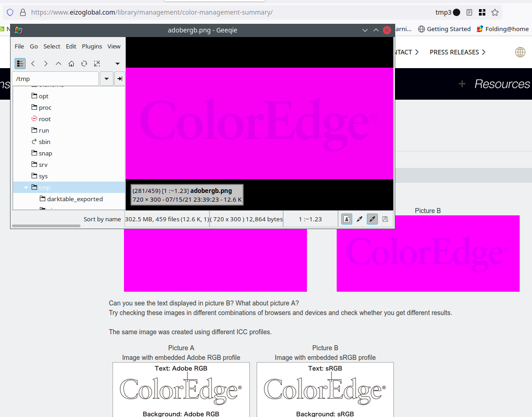This screenshot has height=417, width=532.
Task: Click the sRGB ColorEdge diagram image
Action: click(325, 390)
